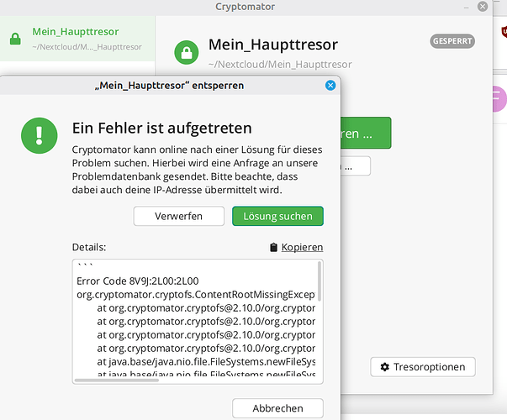
Task: Minimize the Cryptomator main window
Action: point(466,8)
